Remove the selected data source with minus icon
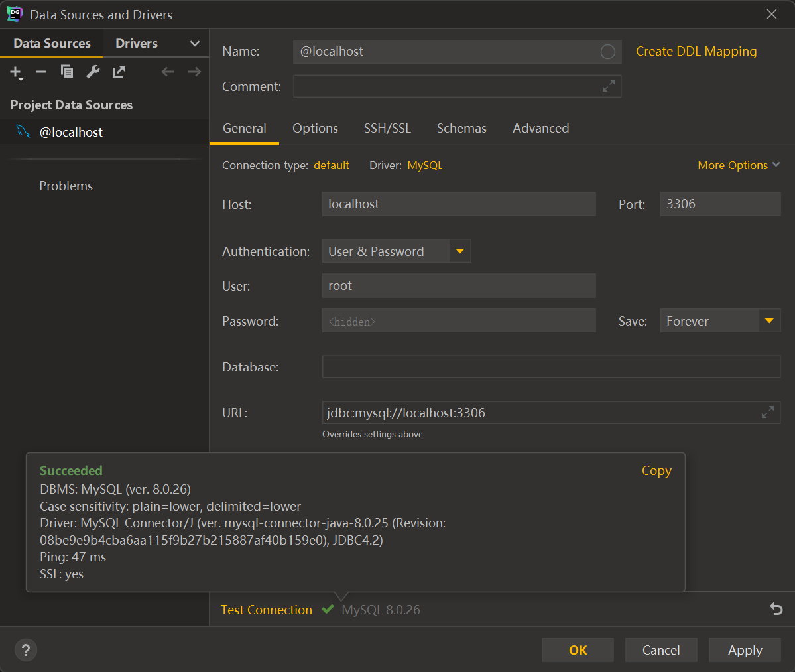795x672 pixels. click(41, 72)
